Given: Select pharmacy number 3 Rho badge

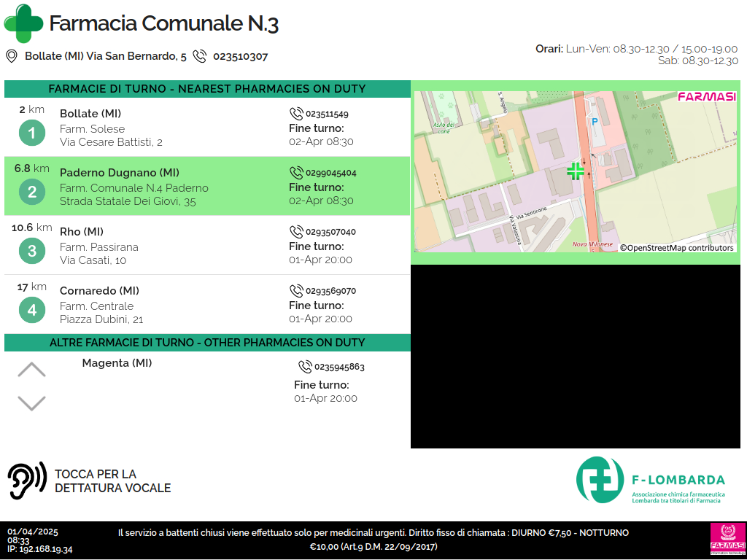Looking at the screenshot, I should [x=31, y=251].
